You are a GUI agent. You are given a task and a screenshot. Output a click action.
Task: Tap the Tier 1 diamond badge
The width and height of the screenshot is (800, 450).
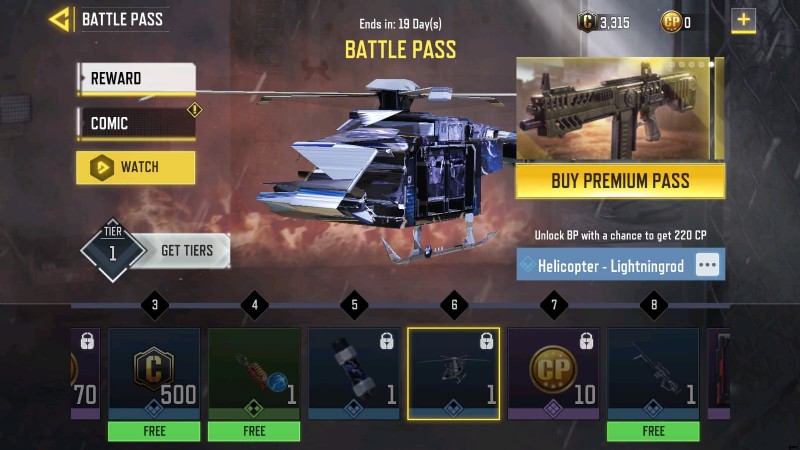click(x=113, y=251)
